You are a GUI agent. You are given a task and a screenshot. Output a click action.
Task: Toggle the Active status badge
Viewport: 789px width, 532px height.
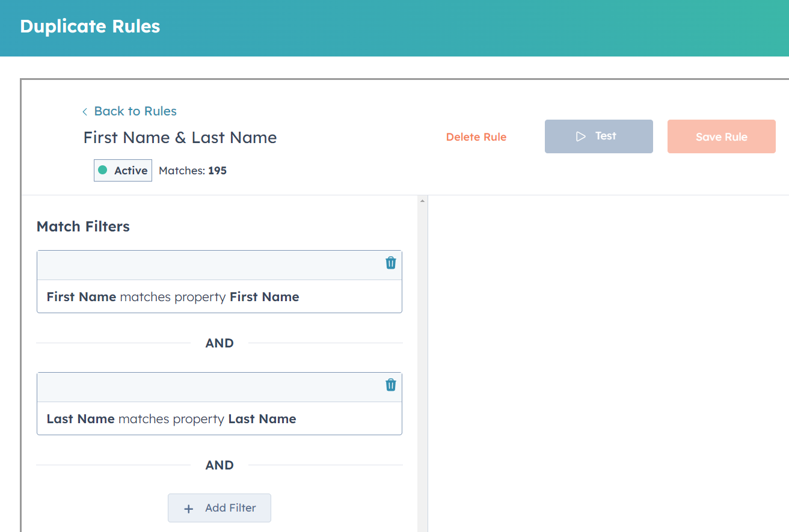click(123, 171)
